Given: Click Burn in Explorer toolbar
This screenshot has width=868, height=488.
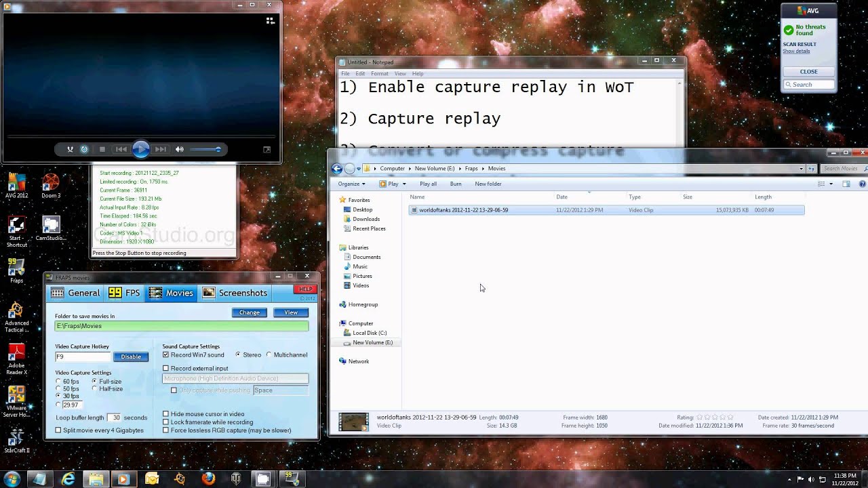Looking at the screenshot, I should pos(456,184).
